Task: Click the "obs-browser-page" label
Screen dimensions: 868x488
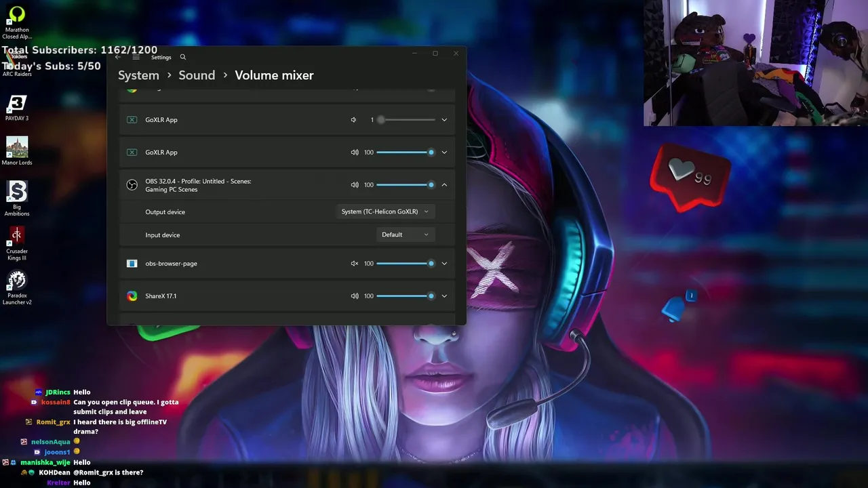Action: click(171, 264)
